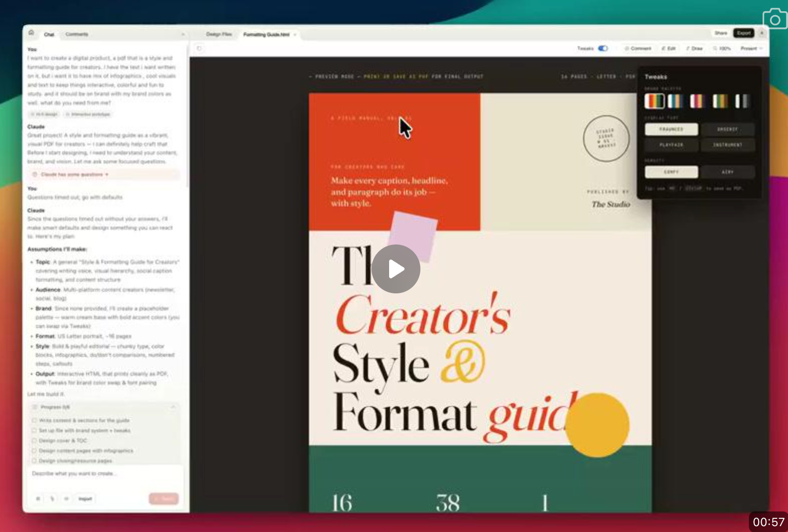This screenshot has width=788, height=532.
Task: Check 'Write content & sections for the guide'
Action: pyautogui.click(x=35, y=421)
